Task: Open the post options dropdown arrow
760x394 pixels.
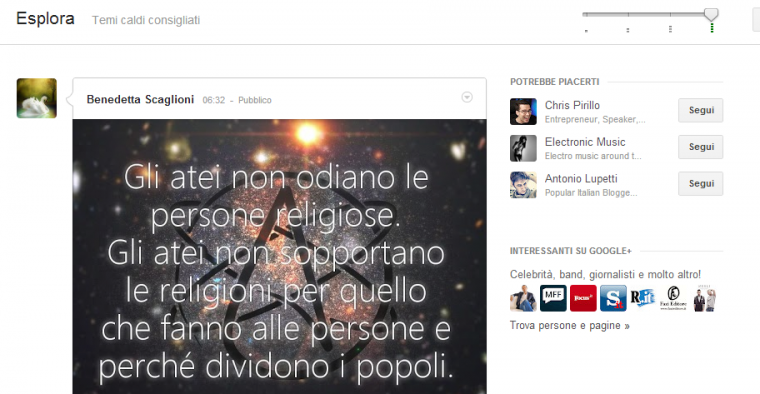Action: (x=467, y=97)
